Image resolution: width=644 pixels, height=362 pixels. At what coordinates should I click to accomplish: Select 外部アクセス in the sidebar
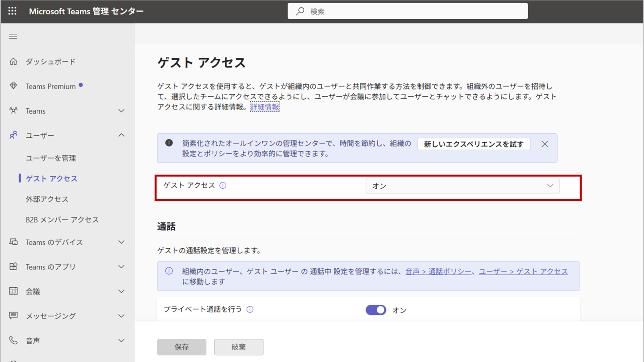(x=47, y=199)
